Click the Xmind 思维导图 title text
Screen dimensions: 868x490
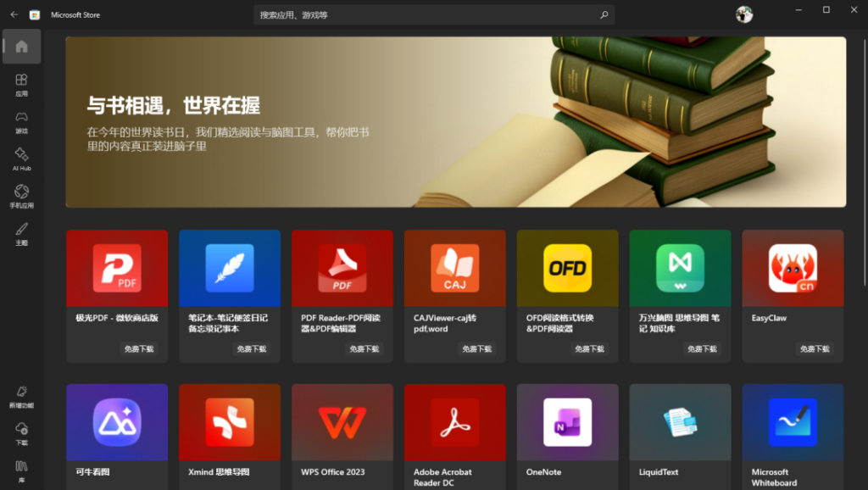click(x=219, y=471)
